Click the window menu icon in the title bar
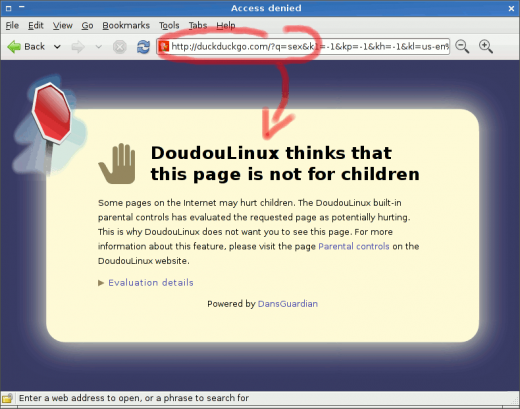 (x=9, y=8)
